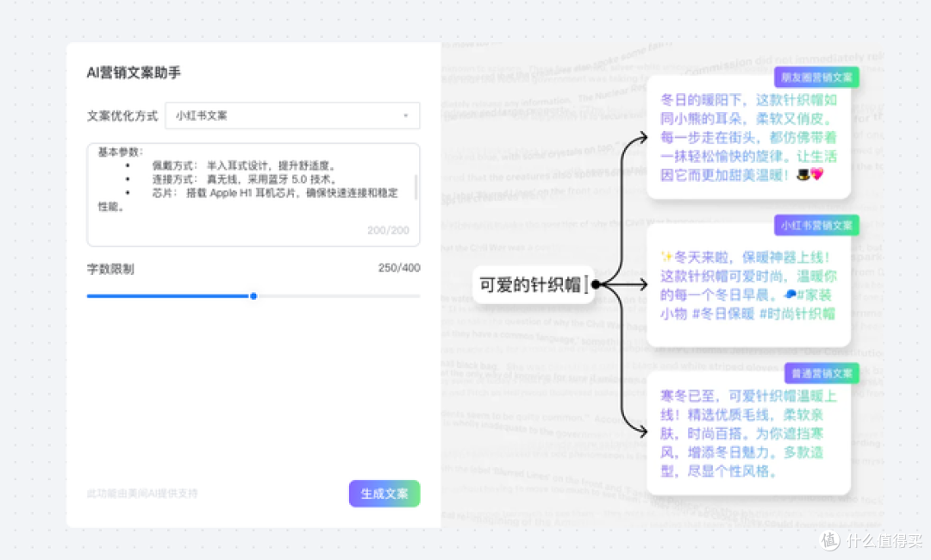Screen dimensions: 931x560
Task: Click the scrollbar inside the 基本参数 text box
Action: (416, 186)
